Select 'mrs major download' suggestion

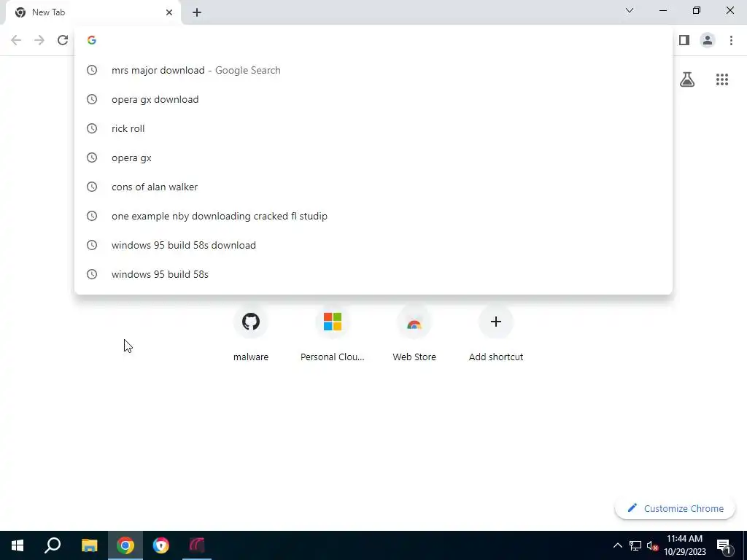coord(373,70)
